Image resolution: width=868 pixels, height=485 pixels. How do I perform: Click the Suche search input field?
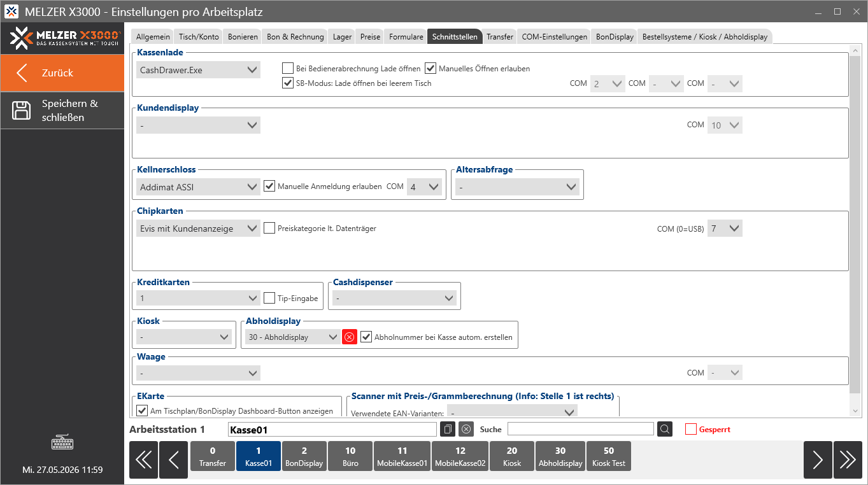[x=581, y=429]
